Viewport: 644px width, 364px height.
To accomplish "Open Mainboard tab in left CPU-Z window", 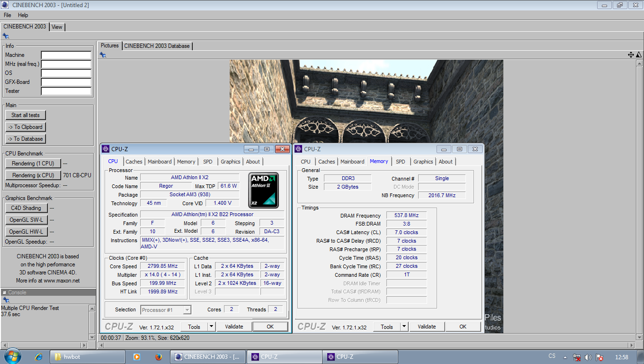I will [x=160, y=162].
